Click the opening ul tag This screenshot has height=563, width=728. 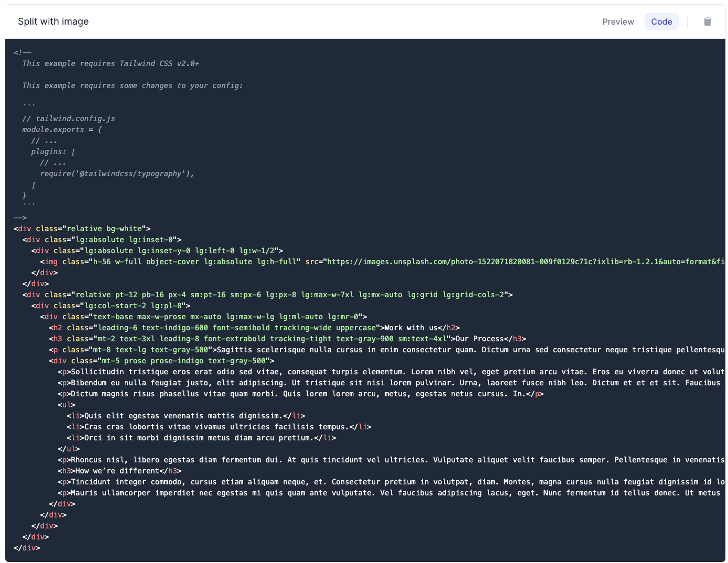66,404
